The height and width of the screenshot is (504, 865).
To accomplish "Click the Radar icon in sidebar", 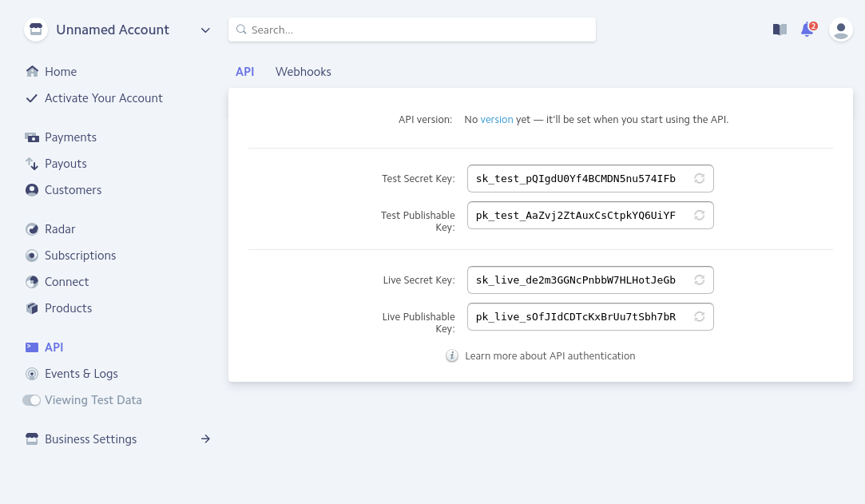I will click(32, 229).
